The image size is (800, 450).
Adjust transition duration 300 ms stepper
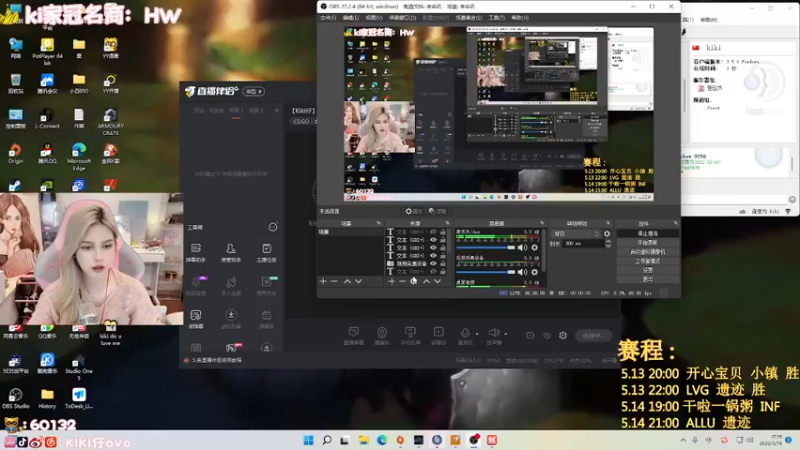(608, 244)
